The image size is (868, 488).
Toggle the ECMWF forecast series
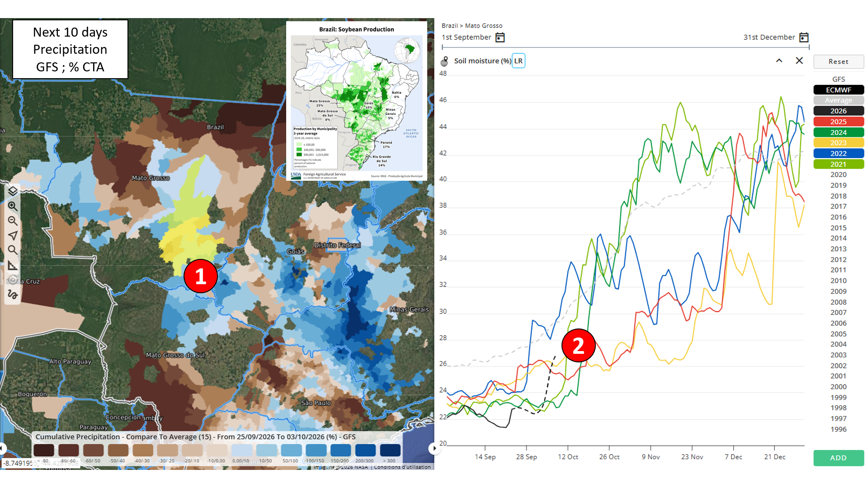point(839,90)
